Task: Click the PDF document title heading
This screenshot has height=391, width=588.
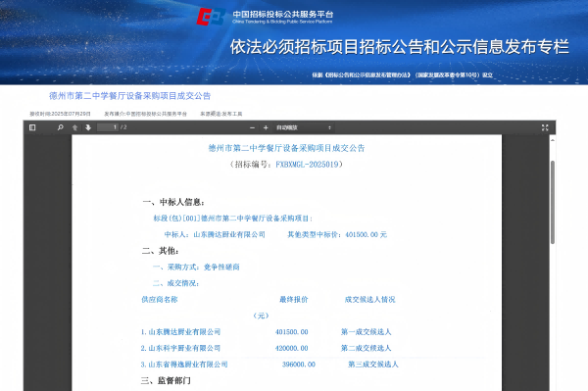Action: (x=286, y=148)
